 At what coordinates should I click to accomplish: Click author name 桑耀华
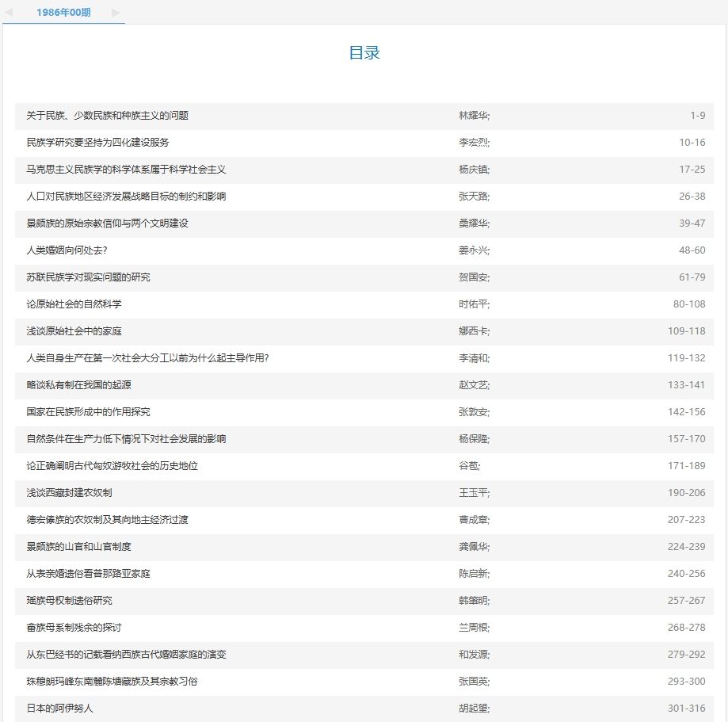[x=473, y=223]
